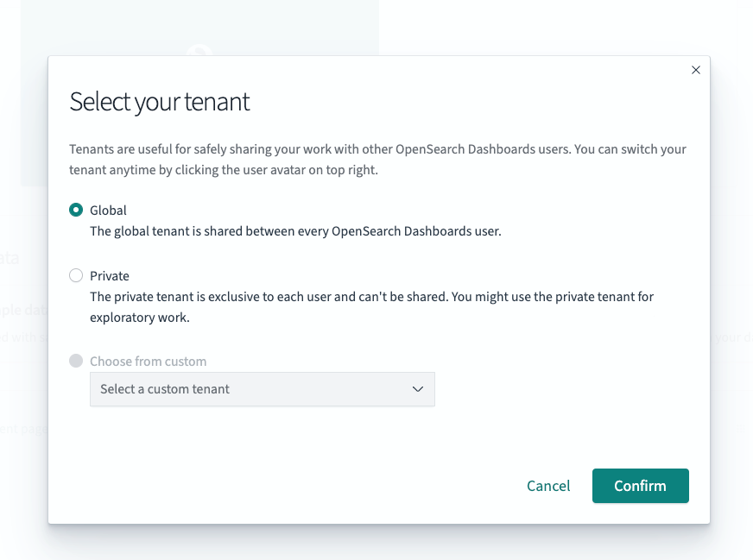
Task: Expand the custom tenant list via its chevron
Action: click(x=418, y=389)
